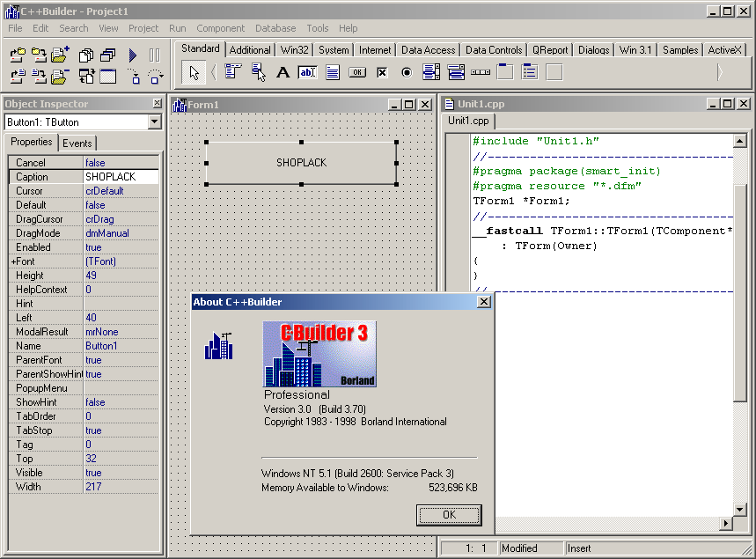756x559 pixels.
Task: Pick the PopupMenu component icon
Action: tap(258, 72)
